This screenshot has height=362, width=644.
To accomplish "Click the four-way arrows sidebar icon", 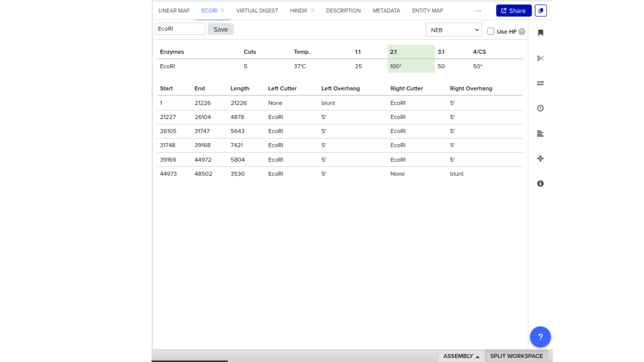I will click(540, 159).
